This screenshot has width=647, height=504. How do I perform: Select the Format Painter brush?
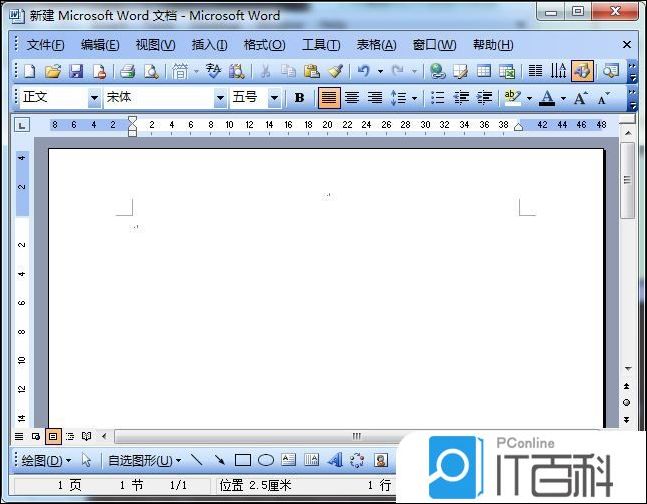[335, 71]
